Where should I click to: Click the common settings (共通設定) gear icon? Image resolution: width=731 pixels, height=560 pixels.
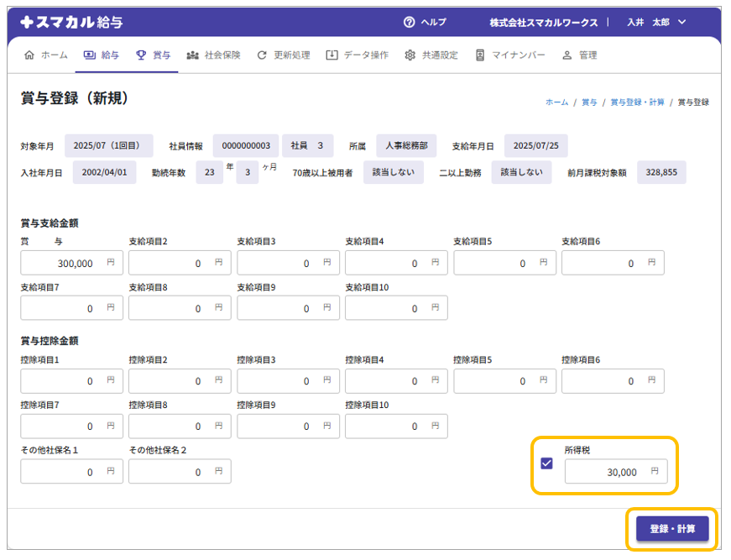[x=410, y=55]
